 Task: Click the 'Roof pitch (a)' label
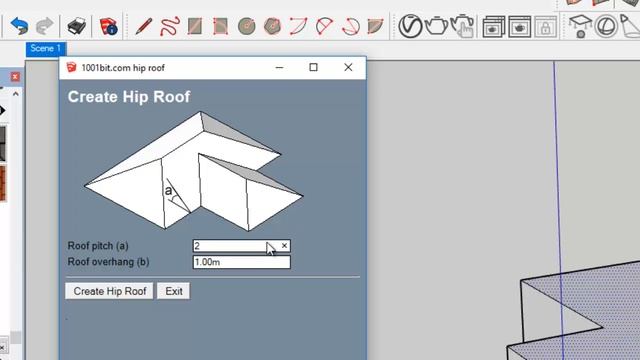(x=98, y=246)
